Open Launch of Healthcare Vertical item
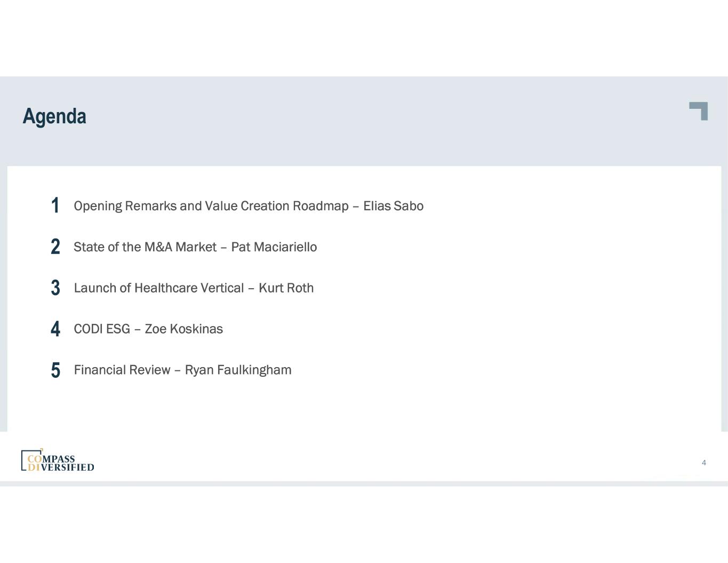The image size is (728, 563). tap(158, 288)
